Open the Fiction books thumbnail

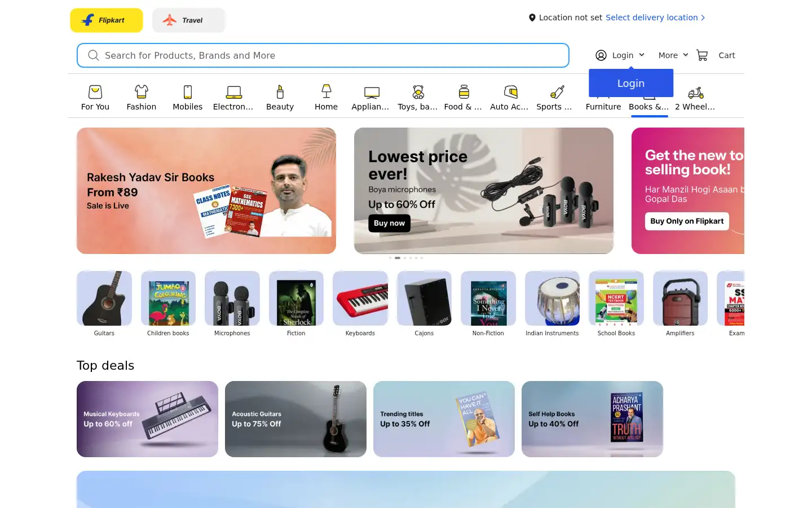point(296,298)
